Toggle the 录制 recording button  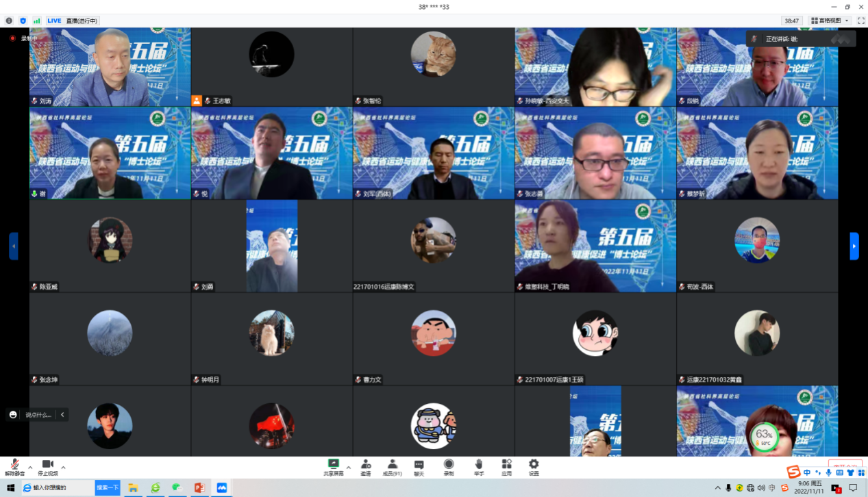point(449,467)
